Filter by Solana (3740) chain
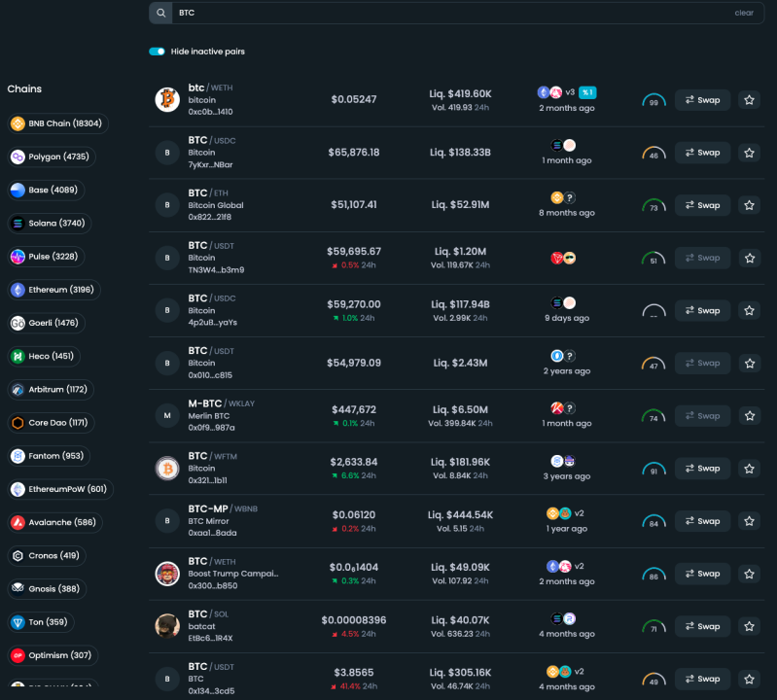The image size is (777, 700). pos(50,224)
